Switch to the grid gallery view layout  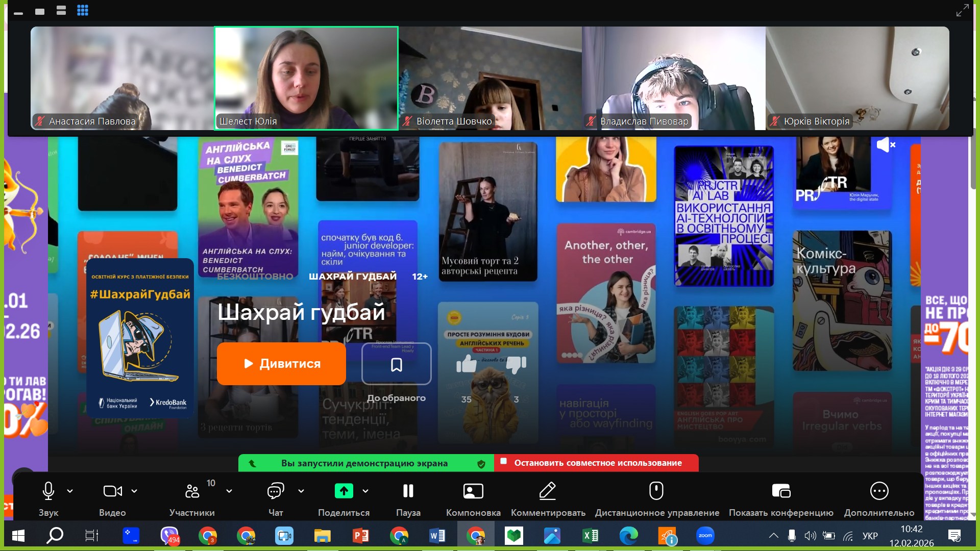(x=83, y=10)
